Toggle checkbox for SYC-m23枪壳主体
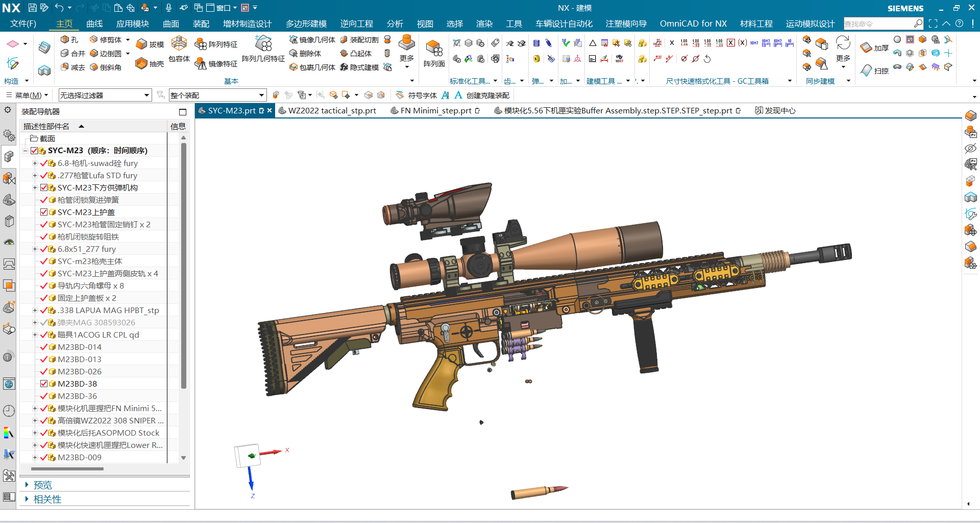This screenshot has height=523, width=980. (44, 261)
